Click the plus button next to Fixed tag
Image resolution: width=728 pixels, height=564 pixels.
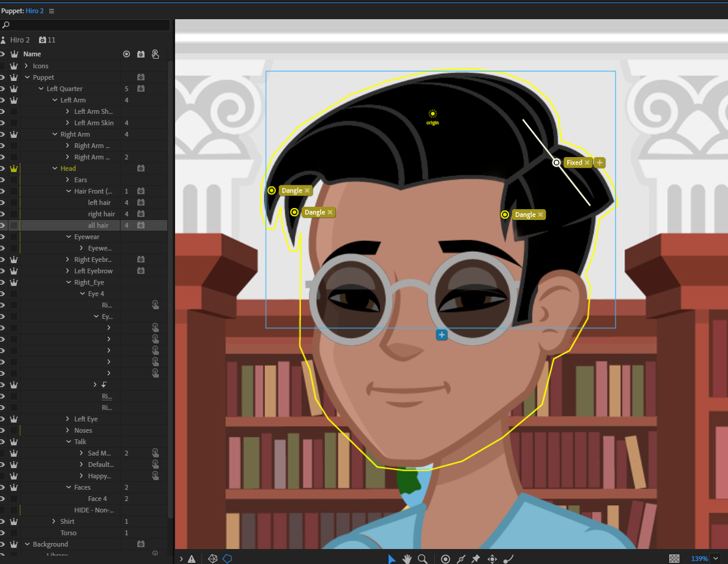point(599,162)
